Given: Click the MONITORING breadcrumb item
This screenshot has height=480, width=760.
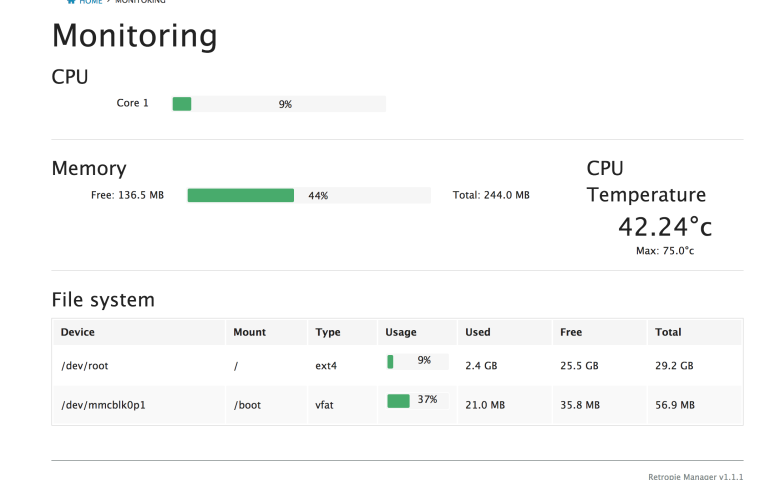Looking at the screenshot, I should [139, 2].
